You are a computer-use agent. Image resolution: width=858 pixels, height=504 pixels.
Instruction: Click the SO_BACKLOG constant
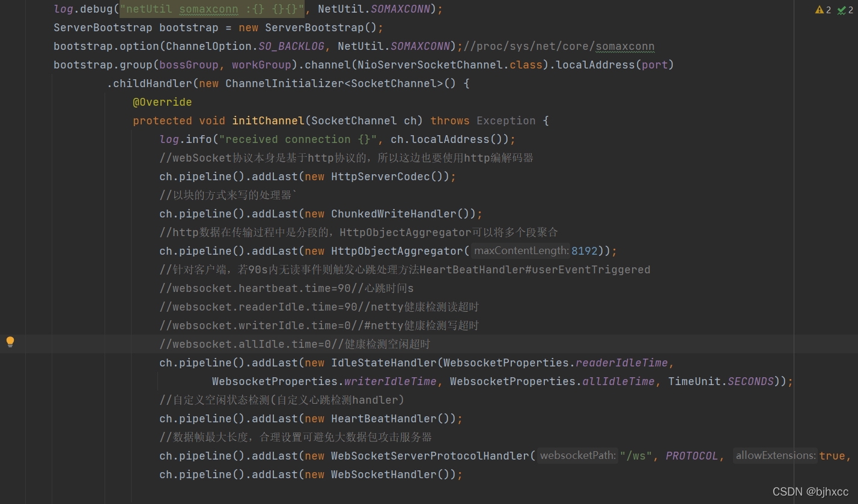[291, 46]
